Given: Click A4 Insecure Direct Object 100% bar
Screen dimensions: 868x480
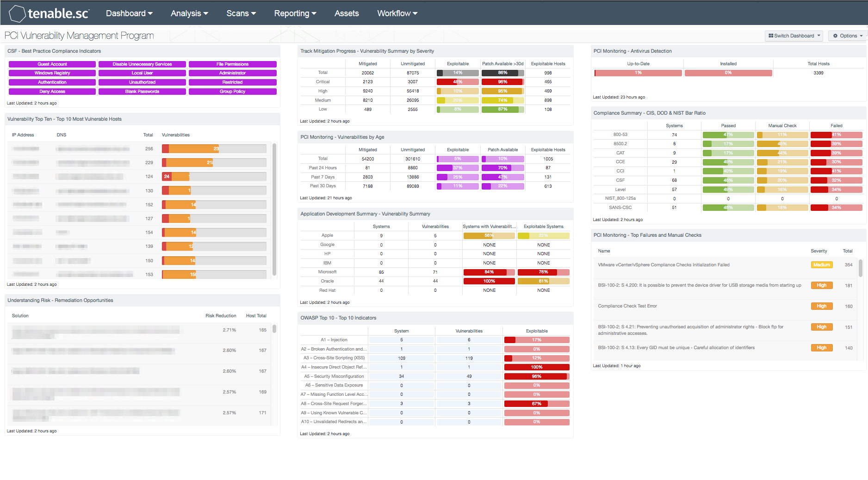Looking at the screenshot, I should [537, 367].
